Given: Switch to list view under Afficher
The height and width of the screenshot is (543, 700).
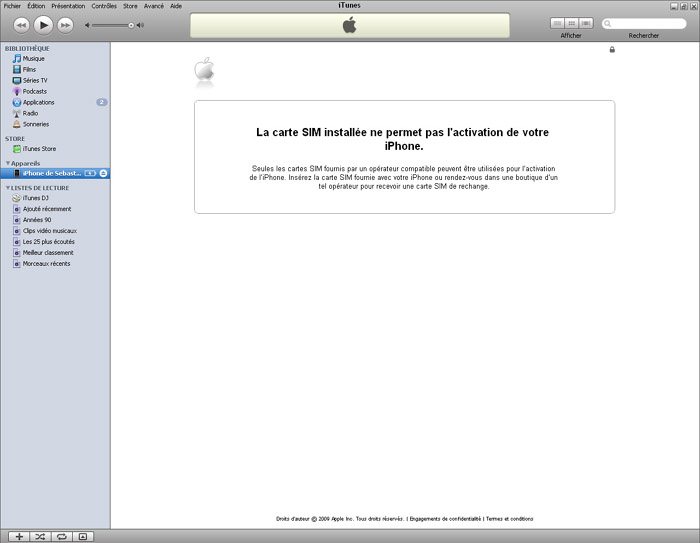Looking at the screenshot, I should pos(557,23).
